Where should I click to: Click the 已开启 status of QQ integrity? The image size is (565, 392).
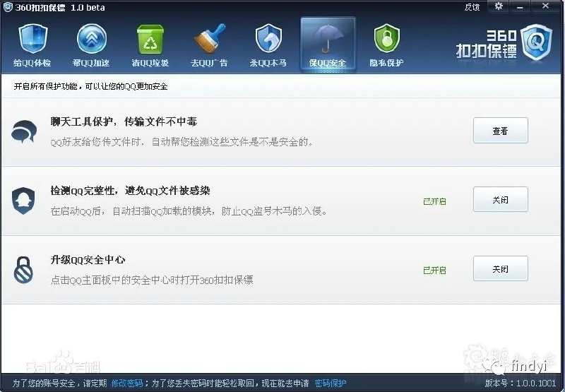(x=434, y=201)
